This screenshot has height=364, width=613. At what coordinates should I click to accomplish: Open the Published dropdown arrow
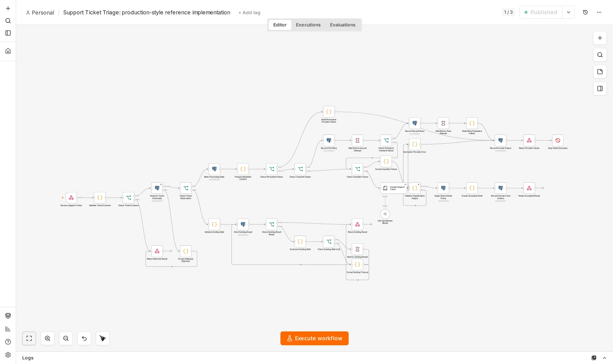569,12
